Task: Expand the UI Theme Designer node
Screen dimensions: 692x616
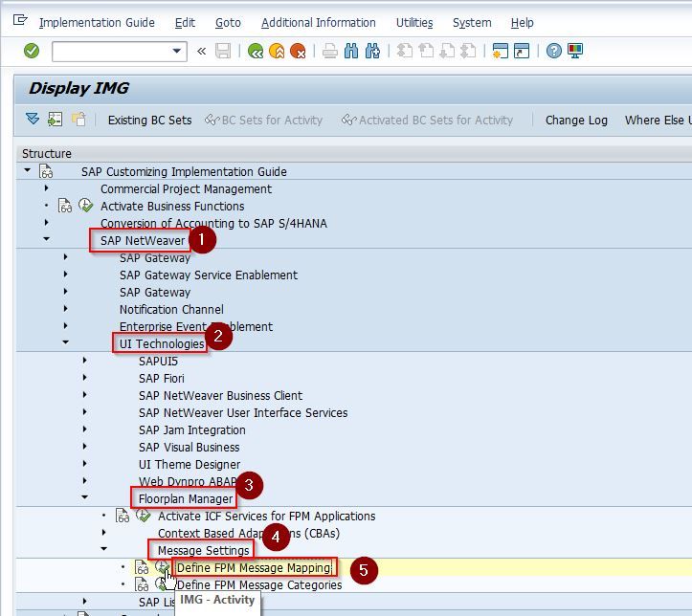Action: point(85,463)
